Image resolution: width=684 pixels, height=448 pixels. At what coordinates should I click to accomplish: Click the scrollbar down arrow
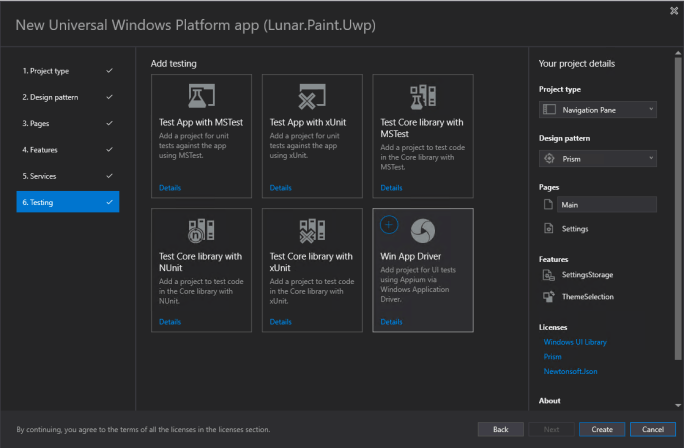pyautogui.click(x=678, y=405)
